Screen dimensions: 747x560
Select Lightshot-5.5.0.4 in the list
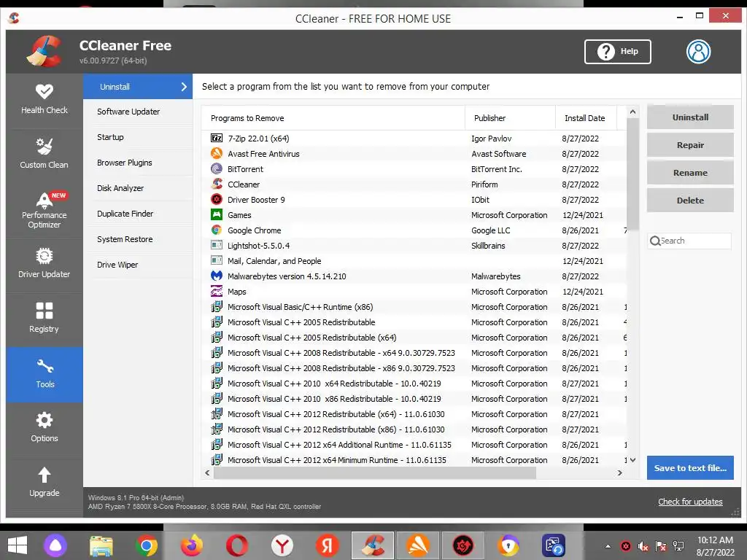[414, 246]
